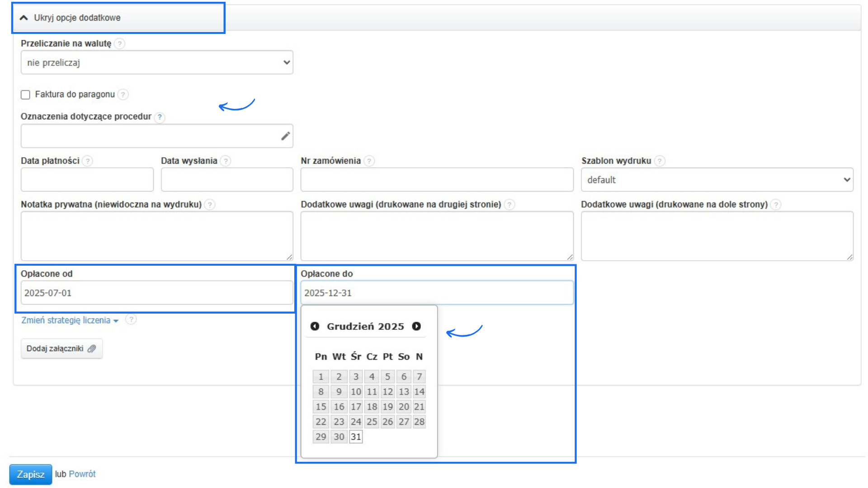Go to previous month in calendar
The width and height of the screenshot is (868, 488).
pos(315,326)
